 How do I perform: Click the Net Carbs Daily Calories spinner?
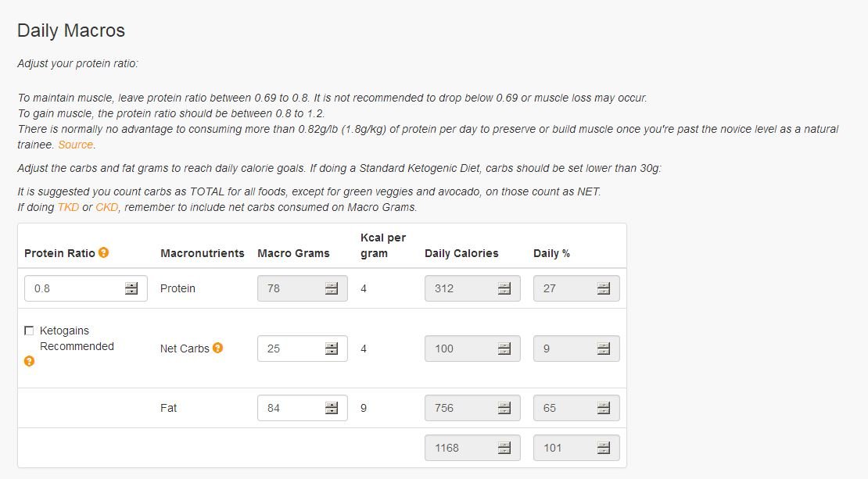pos(504,349)
